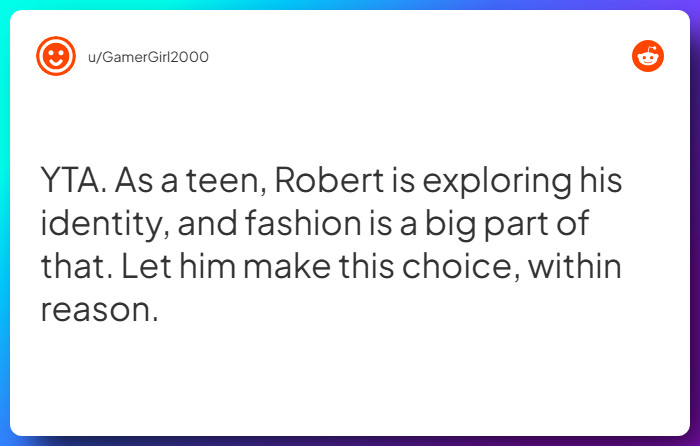Screen dimensions: 700x446
Task: Open the u/GamerGirl2000 profile link
Action: [148, 57]
